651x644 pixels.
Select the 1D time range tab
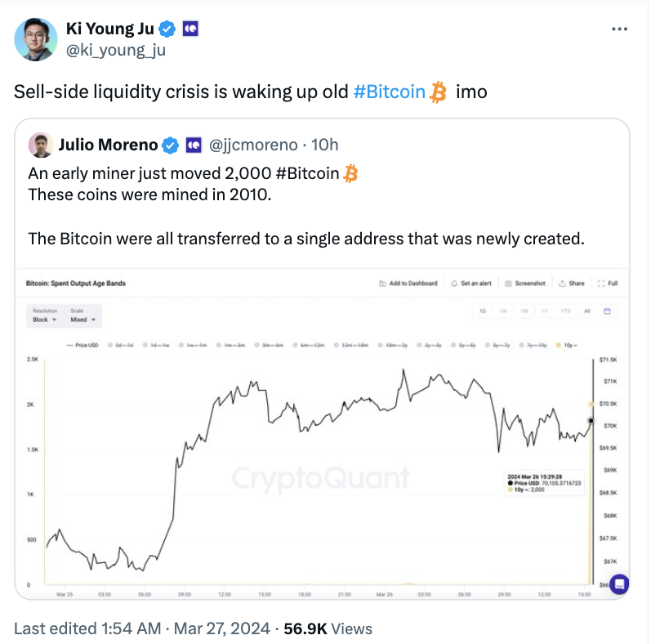pyautogui.click(x=483, y=311)
